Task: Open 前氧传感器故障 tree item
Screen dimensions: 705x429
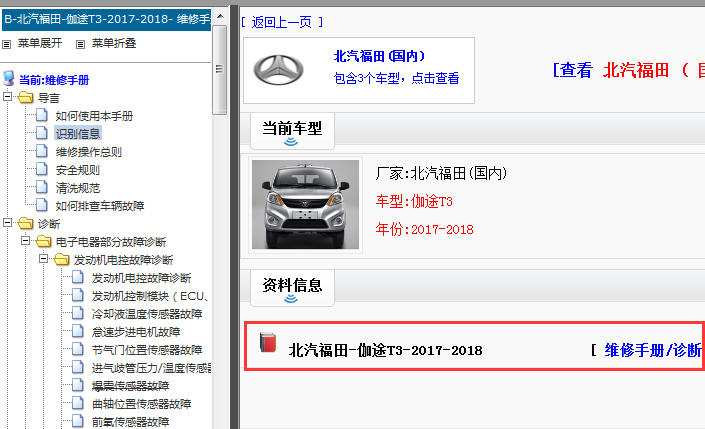Action: pyautogui.click(x=130, y=422)
